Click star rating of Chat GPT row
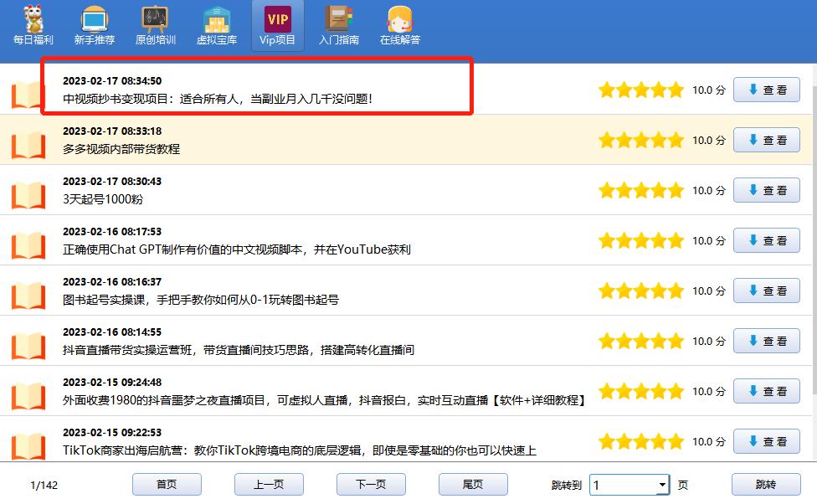The width and height of the screenshot is (817, 504). coord(641,240)
